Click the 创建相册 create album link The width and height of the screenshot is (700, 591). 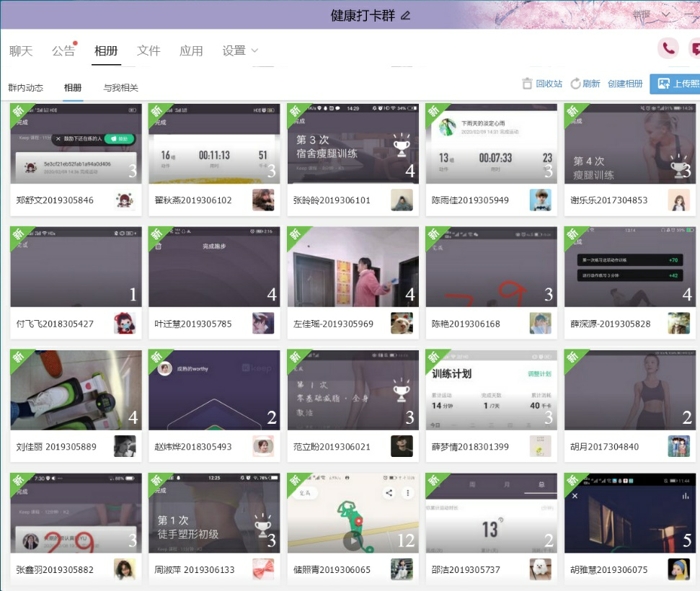click(625, 84)
